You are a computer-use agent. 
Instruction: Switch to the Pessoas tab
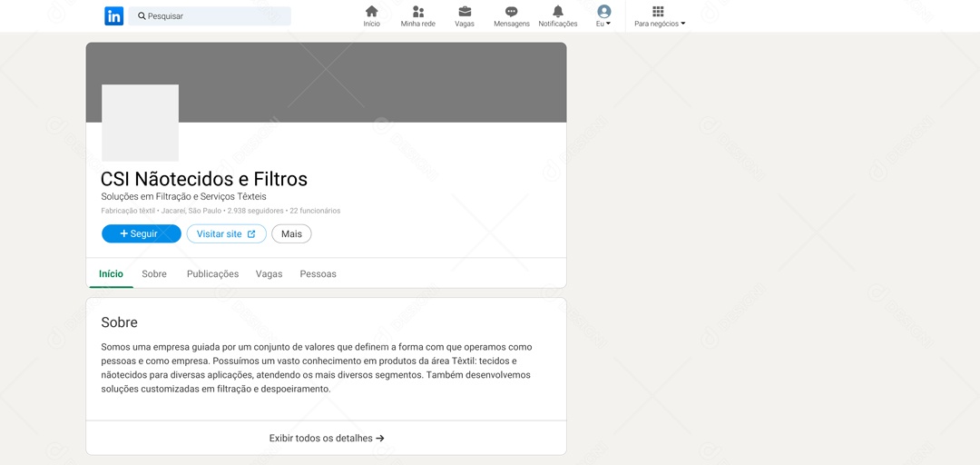tap(318, 274)
